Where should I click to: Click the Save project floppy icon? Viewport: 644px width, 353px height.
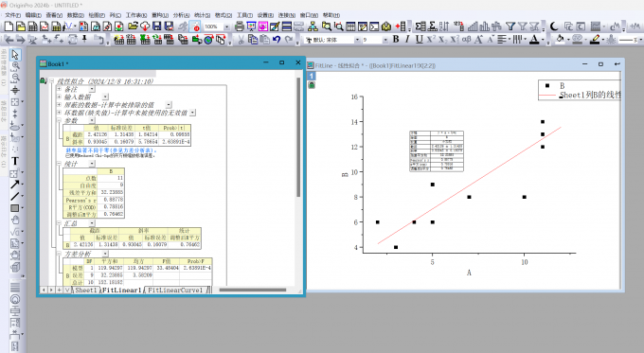click(x=156, y=26)
